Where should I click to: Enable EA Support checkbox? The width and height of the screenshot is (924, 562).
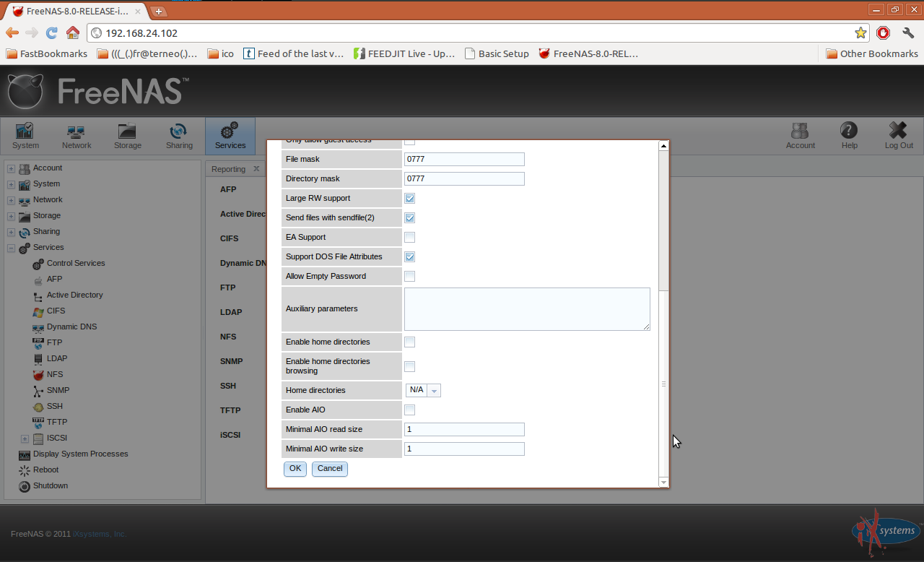[409, 237]
